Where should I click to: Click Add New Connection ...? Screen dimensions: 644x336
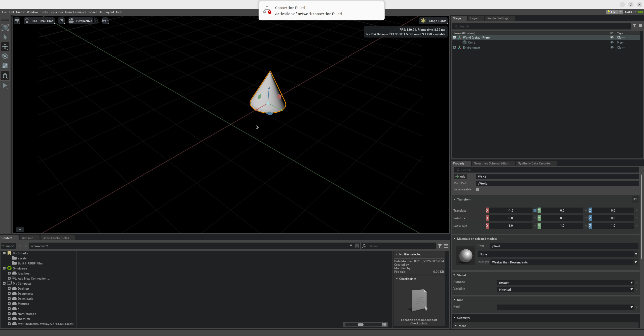click(33, 279)
